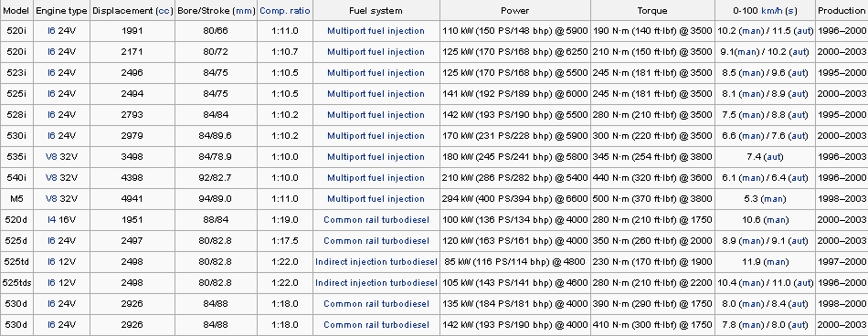
Task: Select the bore/stroke value 94/89.0
Action: coord(216,199)
